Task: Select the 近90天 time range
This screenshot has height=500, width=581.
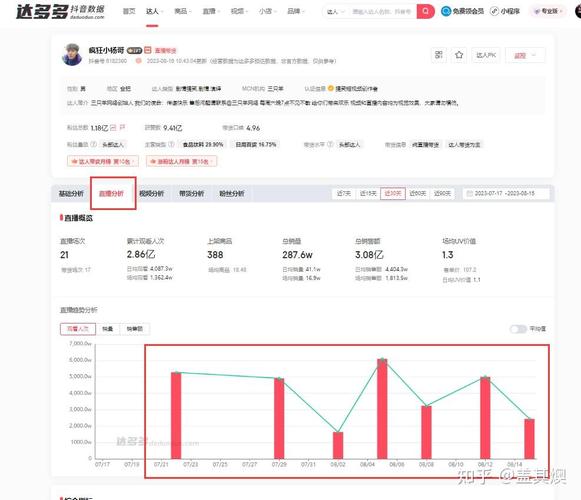Action: point(442,193)
